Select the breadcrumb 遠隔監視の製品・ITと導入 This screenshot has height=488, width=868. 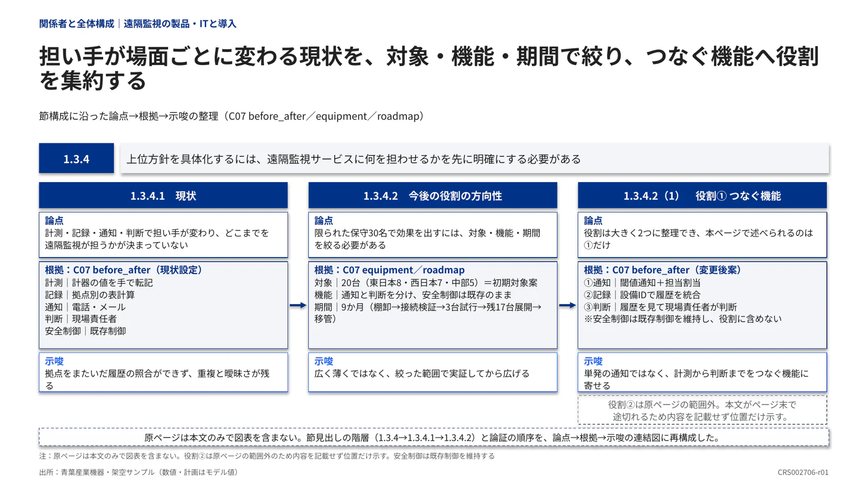coord(180,24)
